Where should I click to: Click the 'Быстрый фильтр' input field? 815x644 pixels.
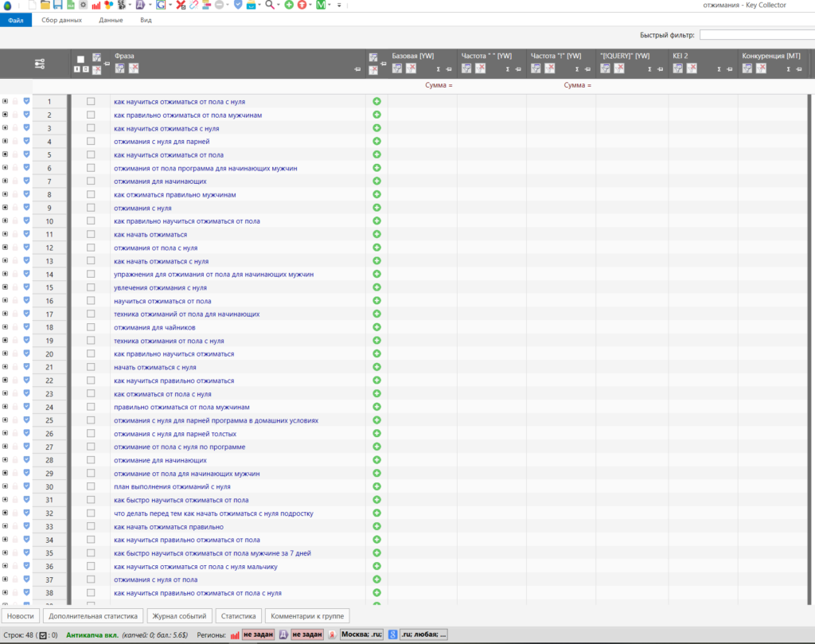pyautogui.click(x=756, y=35)
